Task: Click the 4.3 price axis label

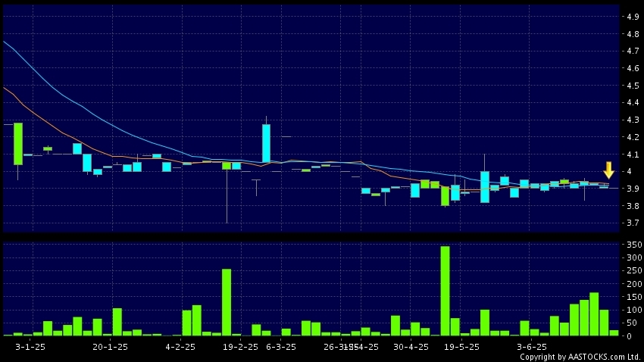Action: click(x=633, y=120)
